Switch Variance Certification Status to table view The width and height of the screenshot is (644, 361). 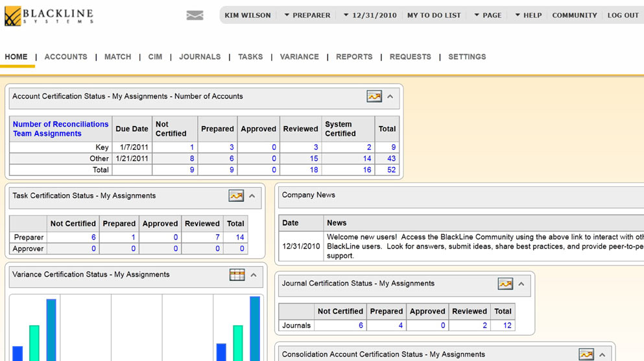pyautogui.click(x=237, y=275)
